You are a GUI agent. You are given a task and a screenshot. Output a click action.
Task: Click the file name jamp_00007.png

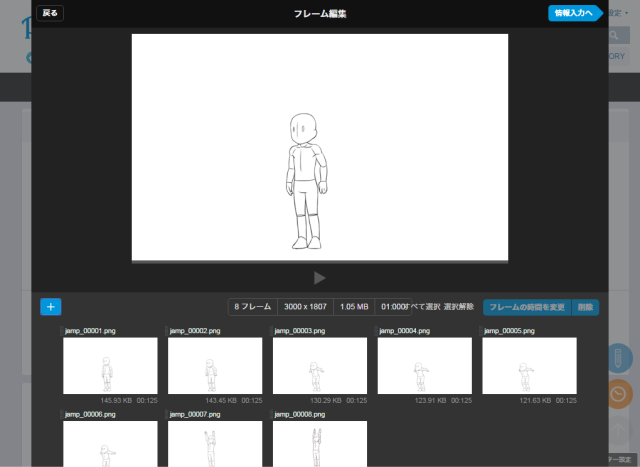coord(195,414)
